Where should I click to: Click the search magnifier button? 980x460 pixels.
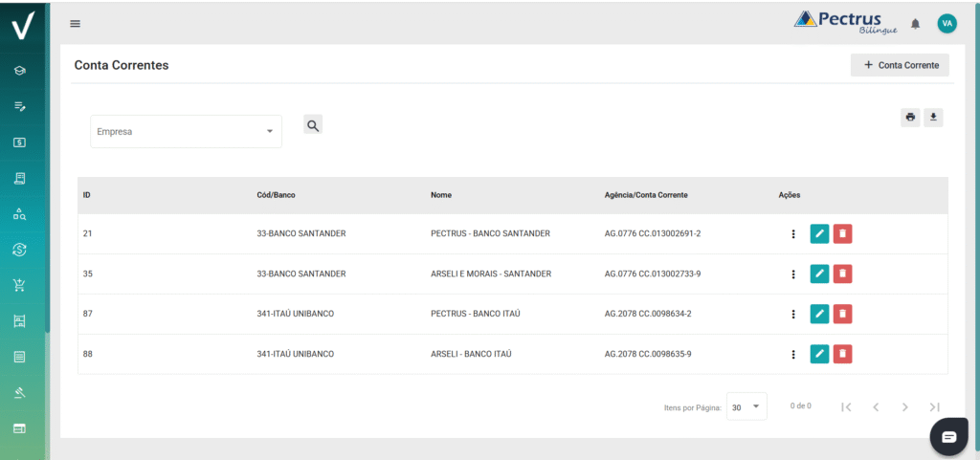point(313,125)
